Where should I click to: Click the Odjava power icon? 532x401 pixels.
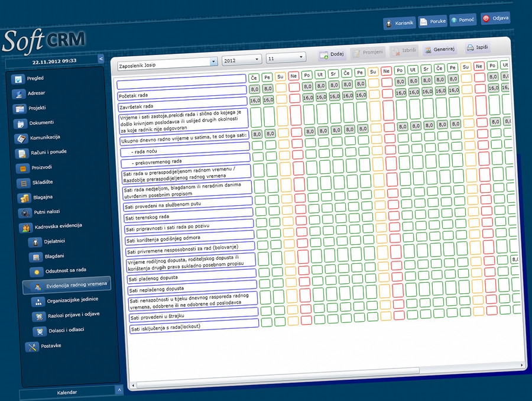[486, 19]
